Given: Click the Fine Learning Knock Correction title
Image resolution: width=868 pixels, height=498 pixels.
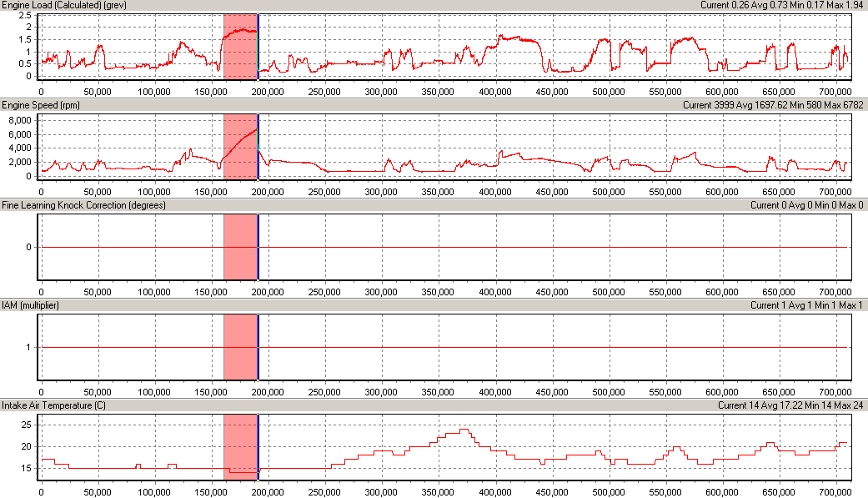Looking at the screenshot, I should [x=83, y=205].
